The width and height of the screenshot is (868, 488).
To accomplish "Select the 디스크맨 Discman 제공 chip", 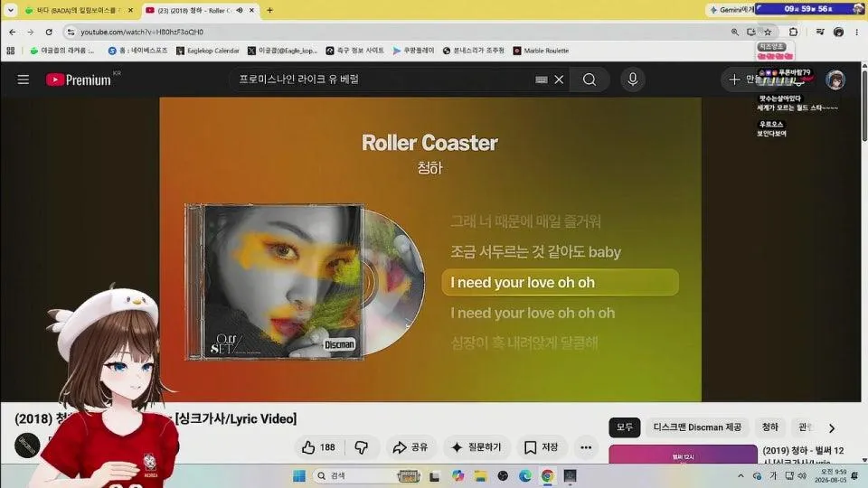I will (x=697, y=427).
